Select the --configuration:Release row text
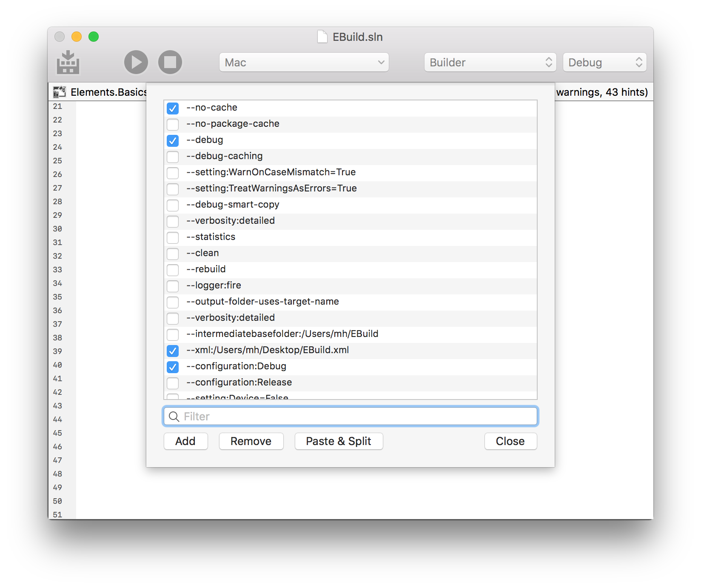Viewport: 701px width, 588px height. pyautogui.click(x=239, y=382)
